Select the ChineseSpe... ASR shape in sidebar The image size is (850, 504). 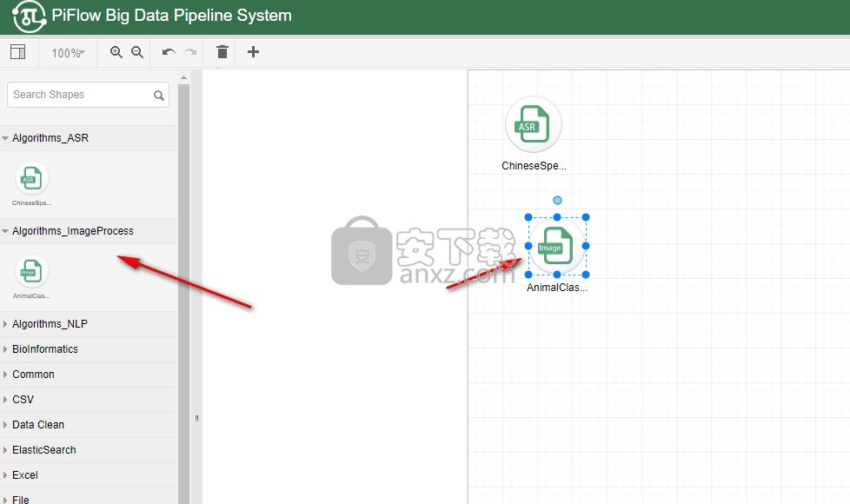click(x=32, y=183)
